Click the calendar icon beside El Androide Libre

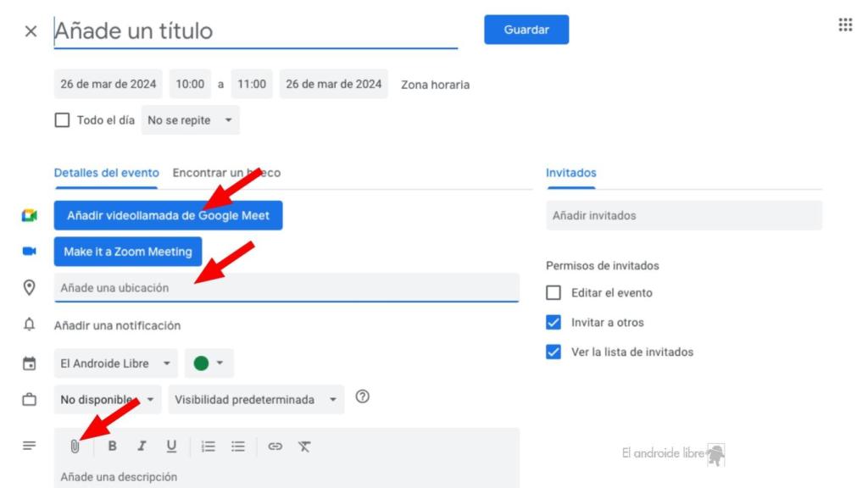30,363
